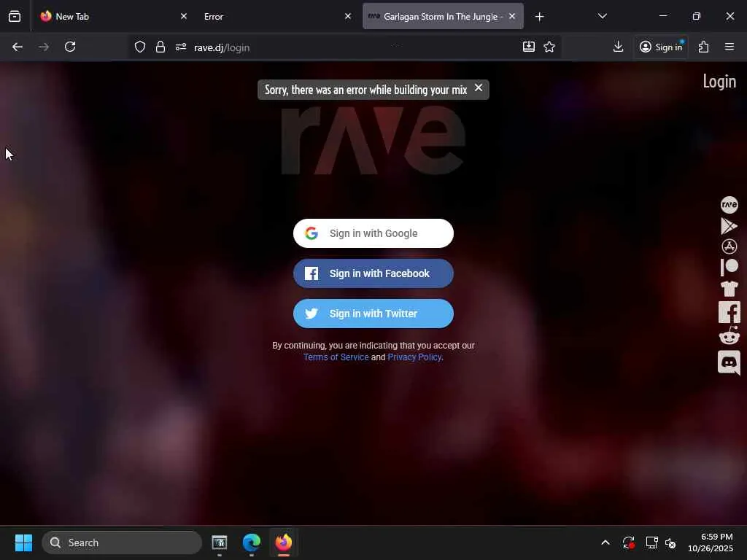Open the Patreon sidebar icon
Image resolution: width=747 pixels, height=560 pixels.
(x=729, y=267)
